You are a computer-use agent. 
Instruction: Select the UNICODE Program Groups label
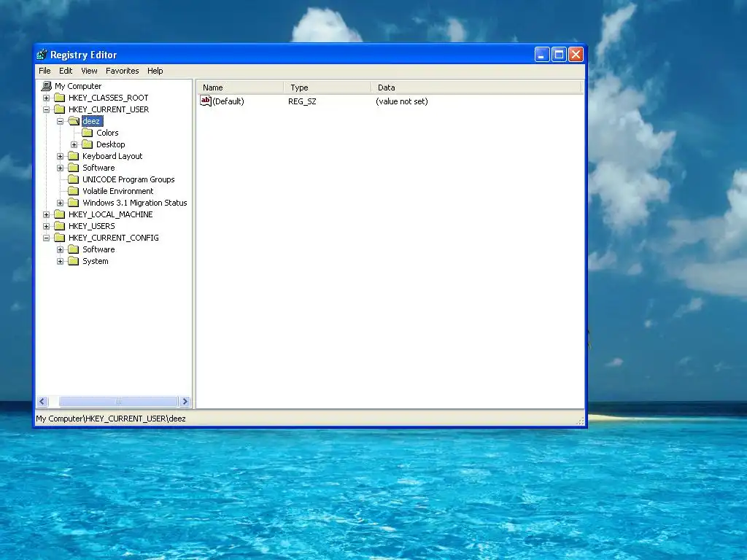coord(128,179)
